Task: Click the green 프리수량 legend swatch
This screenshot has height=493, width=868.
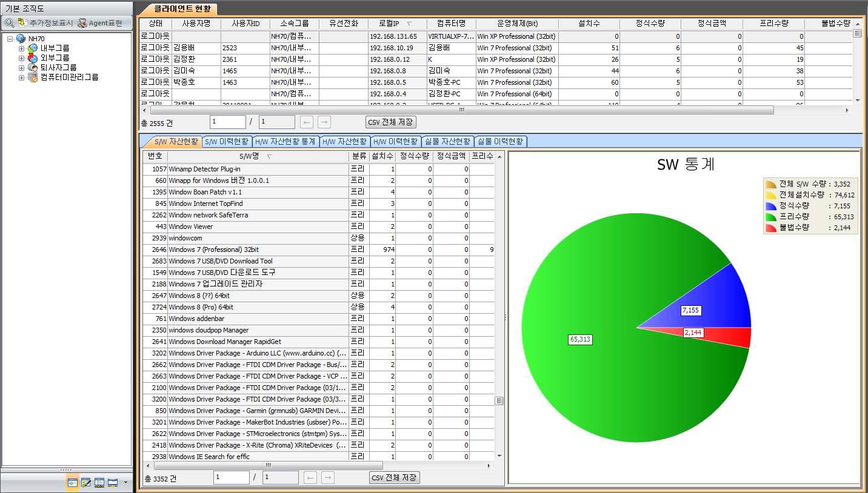Action: [771, 217]
